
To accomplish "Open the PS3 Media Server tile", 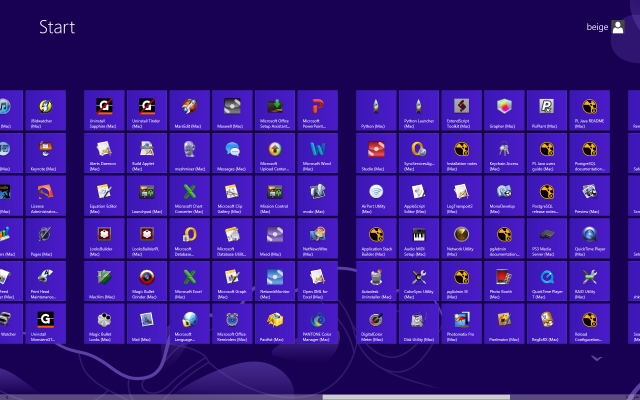I will point(547,238).
